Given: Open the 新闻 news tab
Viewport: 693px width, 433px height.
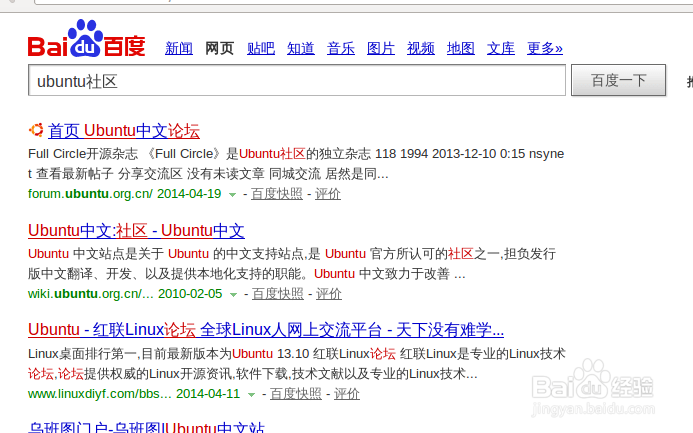Looking at the screenshot, I should 179,48.
